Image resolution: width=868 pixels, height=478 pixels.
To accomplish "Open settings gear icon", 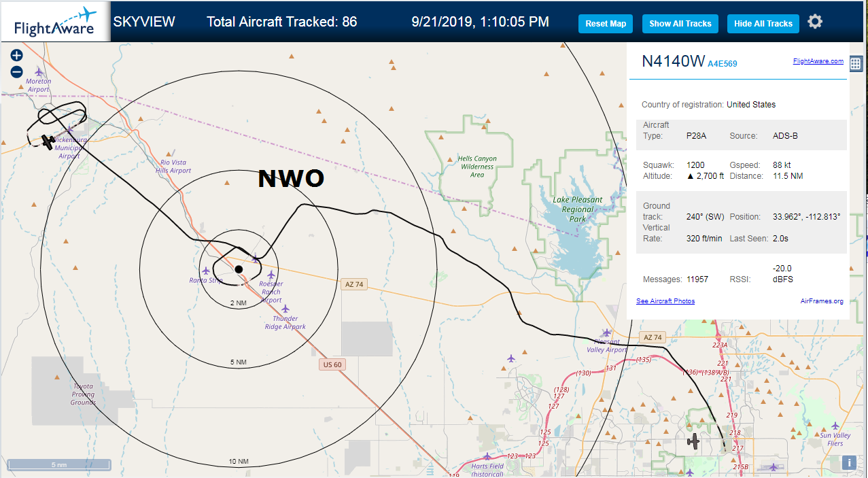I will (815, 22).
